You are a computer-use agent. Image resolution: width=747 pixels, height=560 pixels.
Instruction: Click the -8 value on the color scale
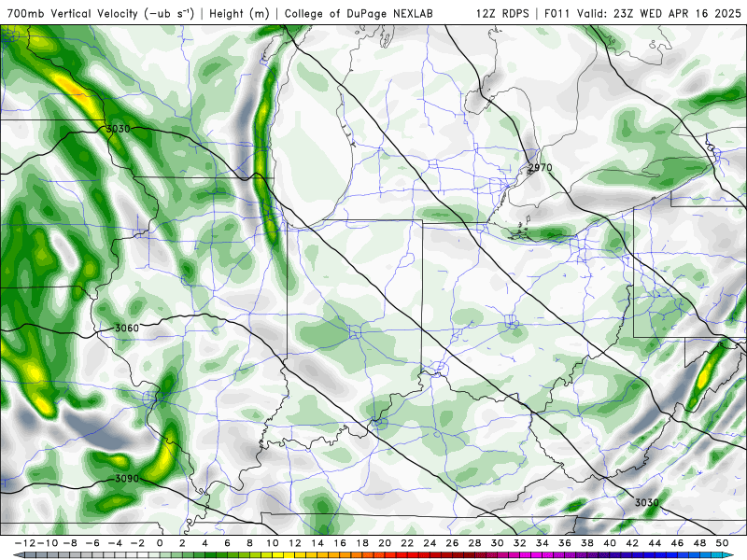[70, 543]
